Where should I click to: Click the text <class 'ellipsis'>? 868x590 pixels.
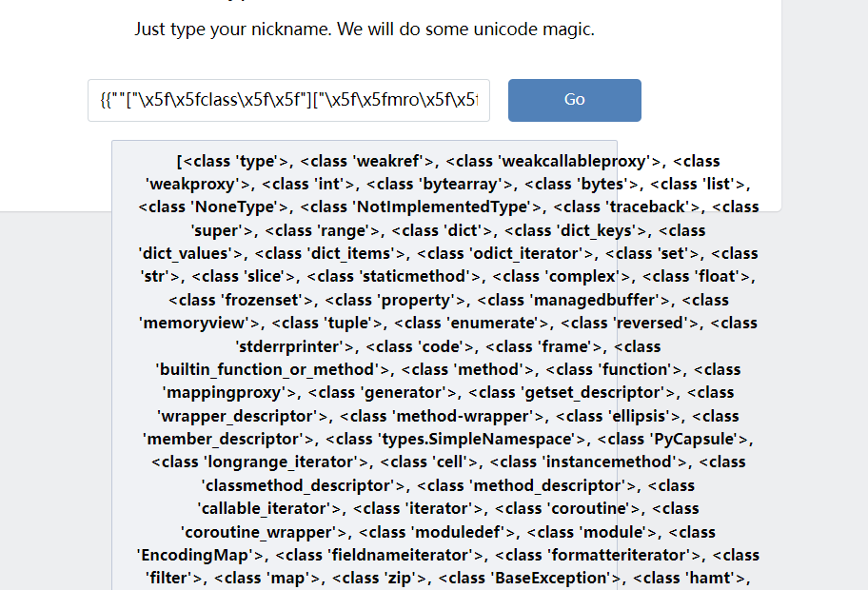[x=618, y=416]
